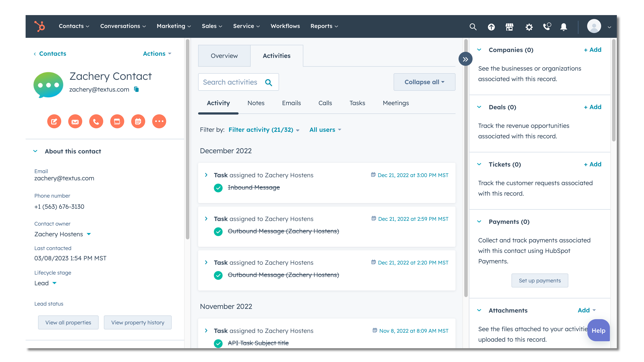Toggle completion of Outbound Message task
The width and height of the screenshot is (644, 362).
[x=218, y=231]
